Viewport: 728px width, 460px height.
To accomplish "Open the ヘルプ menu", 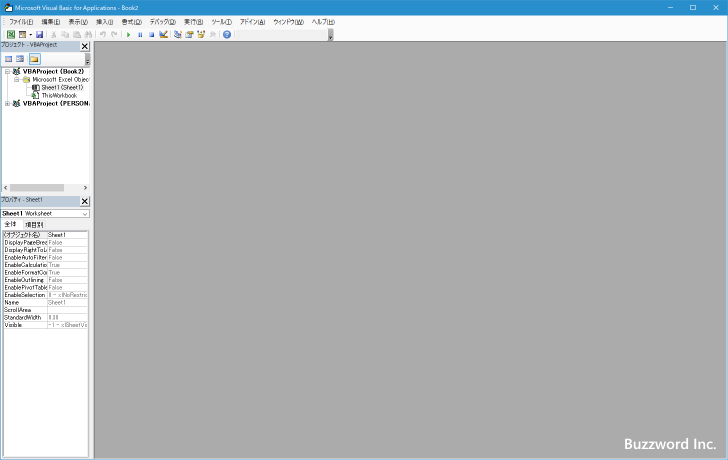I will [323, 22].
